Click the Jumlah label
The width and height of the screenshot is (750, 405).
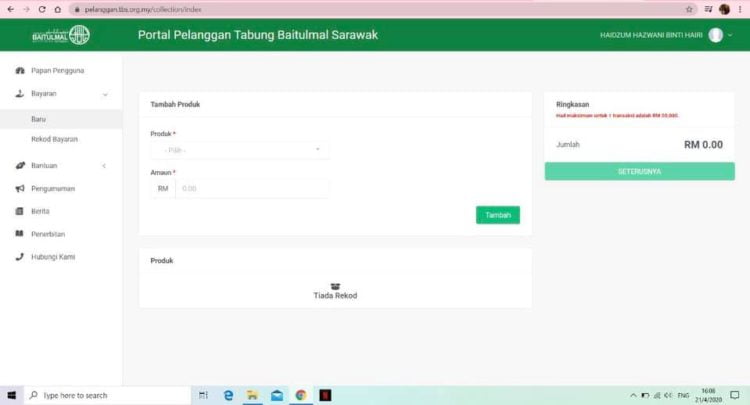point(568,144)
